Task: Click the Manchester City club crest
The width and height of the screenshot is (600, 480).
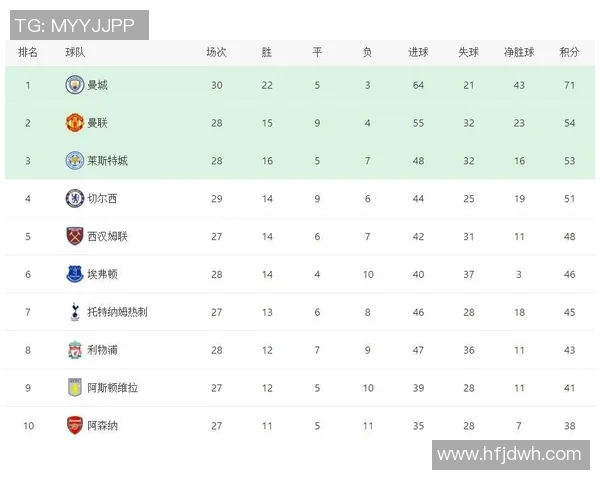Action: [74, 85]
